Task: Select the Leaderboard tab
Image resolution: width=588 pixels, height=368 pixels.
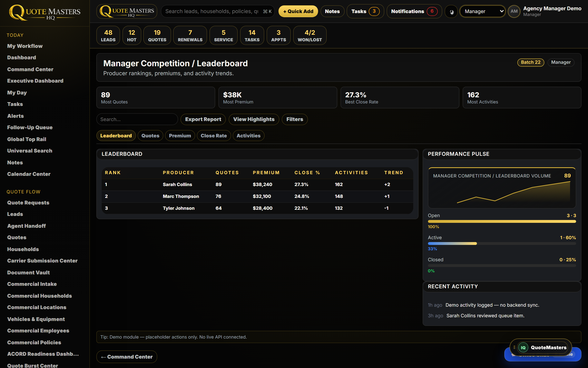Action: click(x=116, y=136)
